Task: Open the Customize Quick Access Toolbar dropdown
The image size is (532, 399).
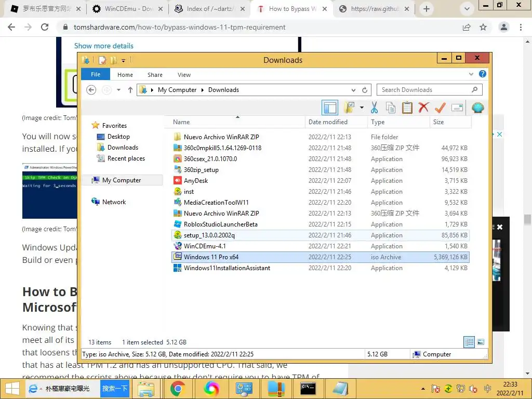Action: [124, 61]
